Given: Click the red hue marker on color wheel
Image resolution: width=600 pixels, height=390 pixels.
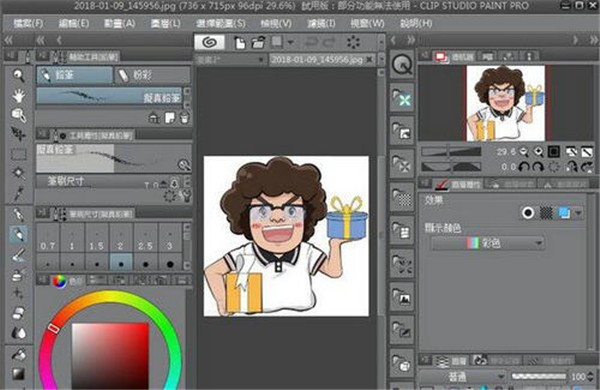Looking at the screenshot, I should pyautogui.click(x=54, y=328).
